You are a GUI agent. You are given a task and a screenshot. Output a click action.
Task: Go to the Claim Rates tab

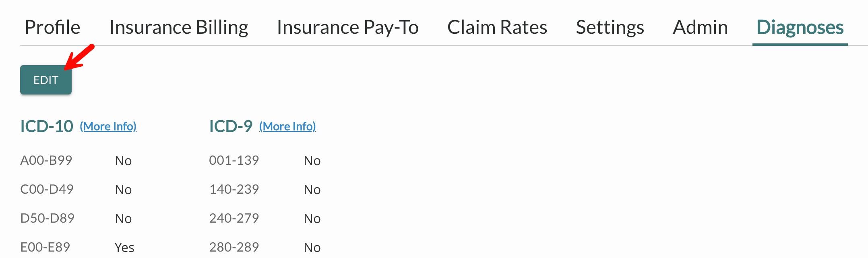click(x=497, y=27)
